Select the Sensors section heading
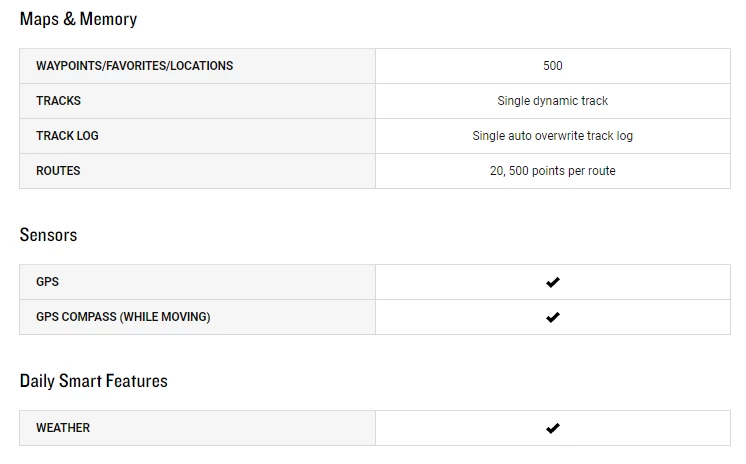The height and width of the screenshot is (464, 746). click(x=48, y=235)
